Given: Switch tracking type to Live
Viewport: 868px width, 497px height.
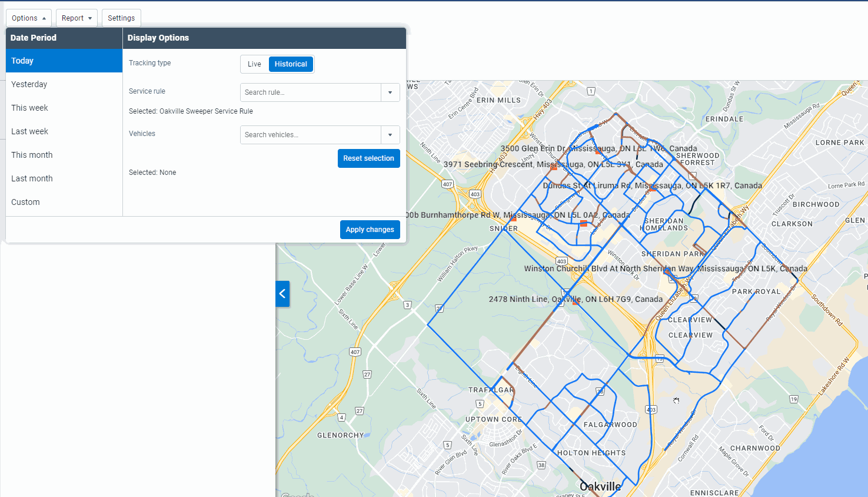Looking at the screenshot, I should point(255,64).
